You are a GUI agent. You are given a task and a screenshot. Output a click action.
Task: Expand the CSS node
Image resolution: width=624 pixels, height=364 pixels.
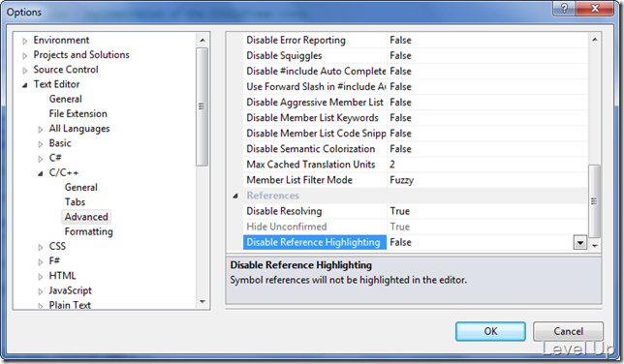pos(40,247)
